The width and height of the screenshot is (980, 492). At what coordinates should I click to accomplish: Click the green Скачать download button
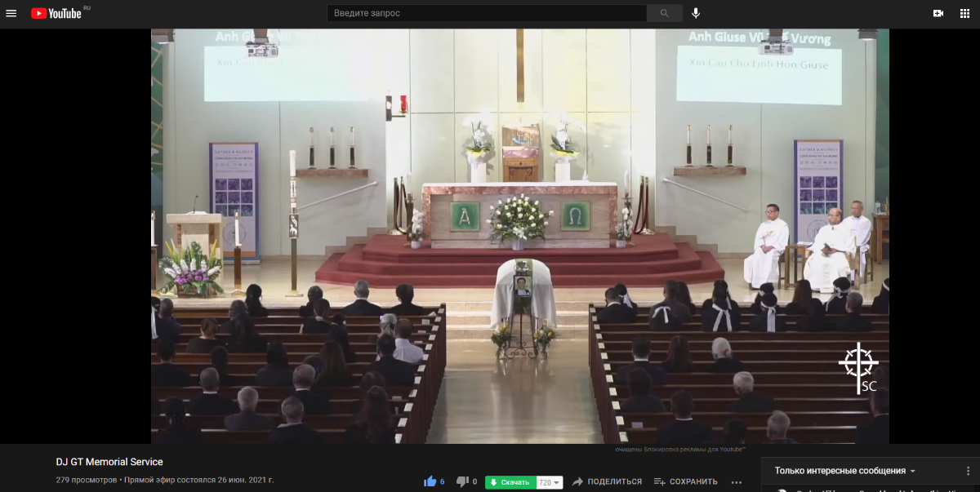click(x=510, y=482)
